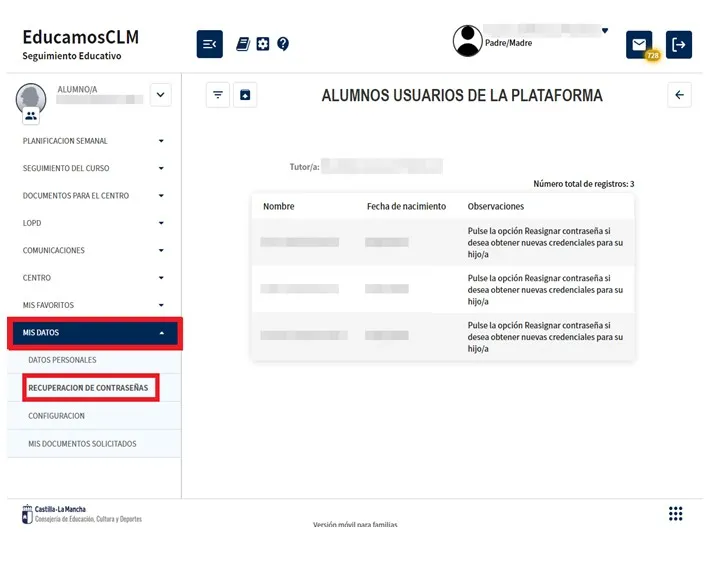Click Número total de registros: 3 text
This screenshot has height=564, width=718.
583,184
